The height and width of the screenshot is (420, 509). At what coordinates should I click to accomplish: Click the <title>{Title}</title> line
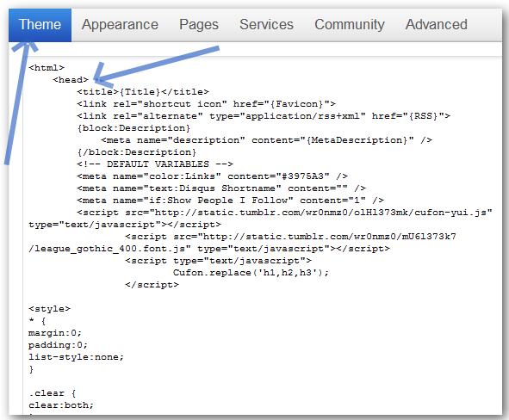point(143,92)
